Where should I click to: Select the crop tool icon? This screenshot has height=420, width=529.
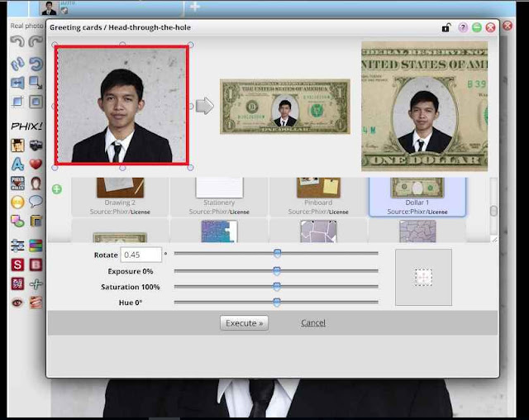[x=17, y=101]
